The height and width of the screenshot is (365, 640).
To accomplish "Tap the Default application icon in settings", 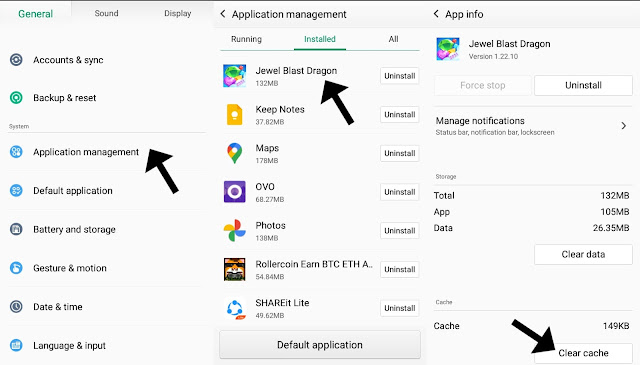I will [x=16, y=191].
